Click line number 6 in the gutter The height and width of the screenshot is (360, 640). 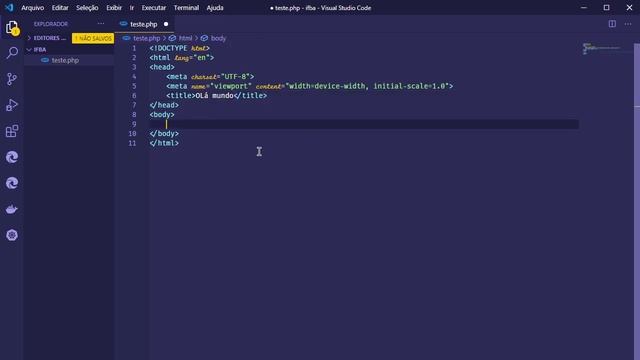click(x=134, y=96)
